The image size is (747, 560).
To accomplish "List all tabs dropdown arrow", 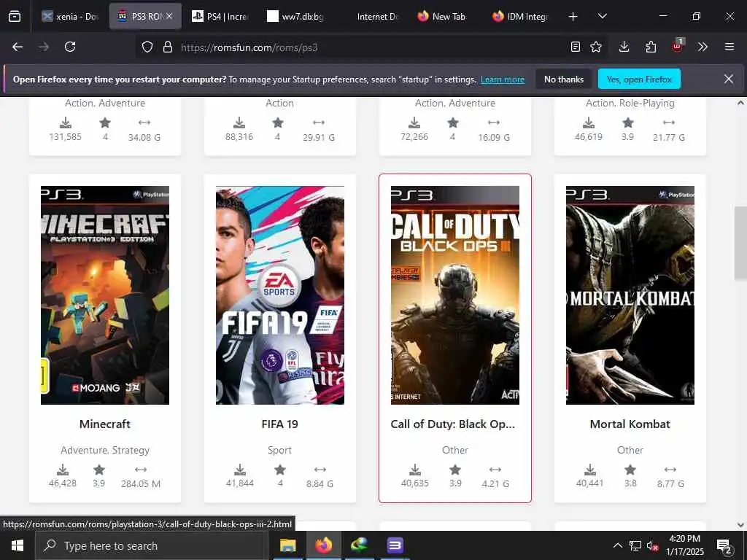I will pos(602,16).
